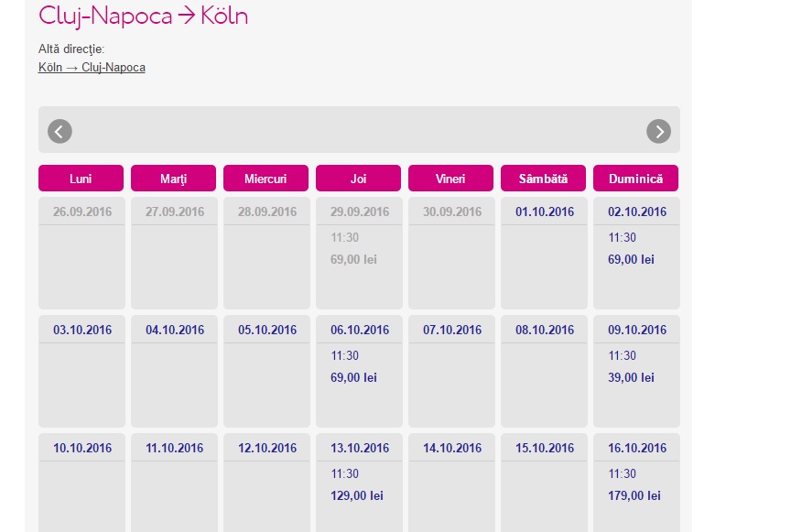Select the Duminică day header
This screenshot has height=532, width=791.
(635, 179)
